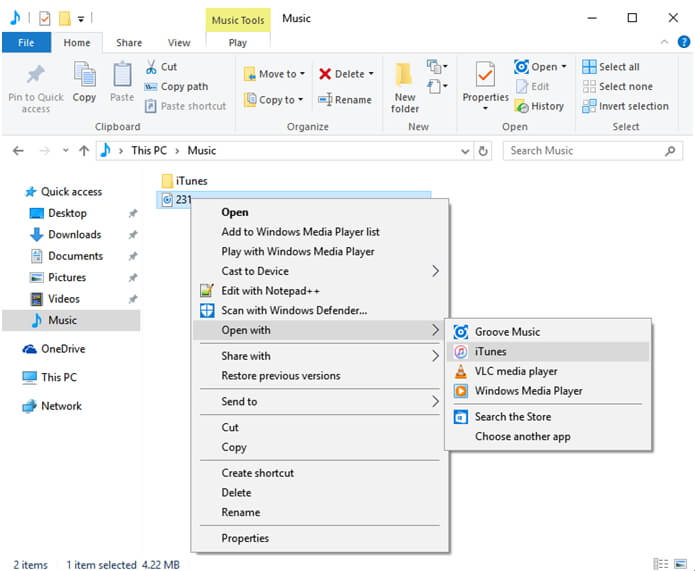Open Documents in navigation pane
The width and height of the screenshot is (695, 571).
tap(75, 256)
